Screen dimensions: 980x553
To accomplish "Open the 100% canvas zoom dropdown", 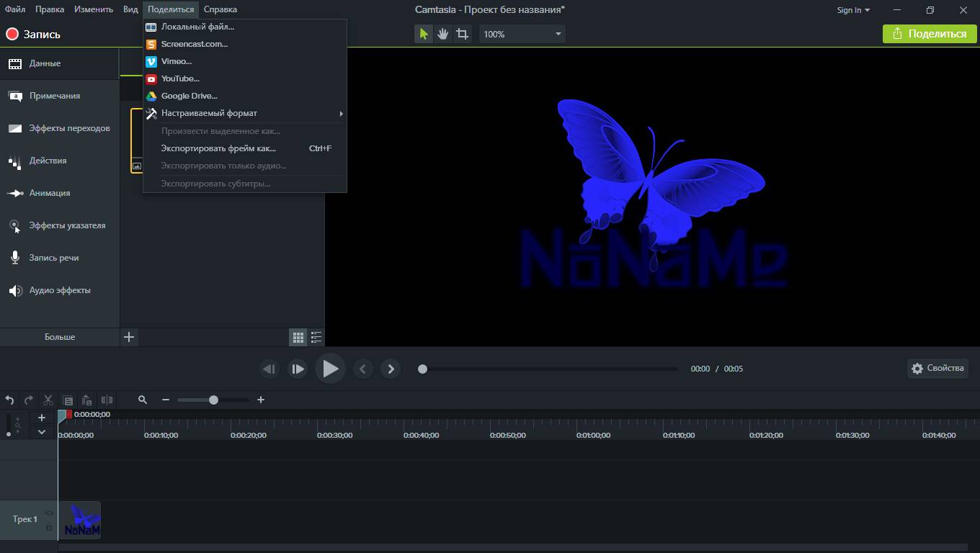I will (522, 34).
